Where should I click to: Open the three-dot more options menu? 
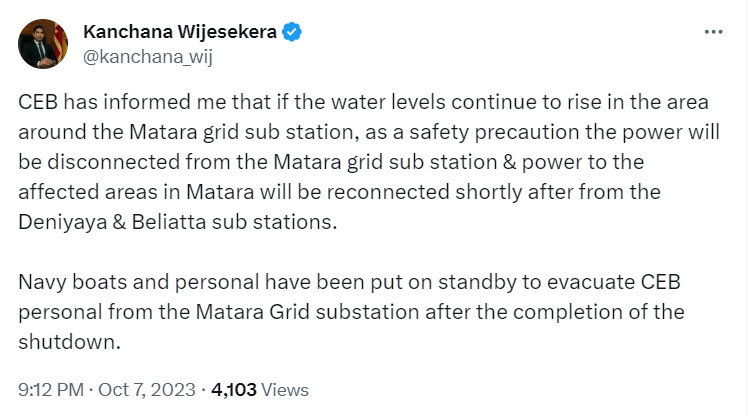pos(713,32)
